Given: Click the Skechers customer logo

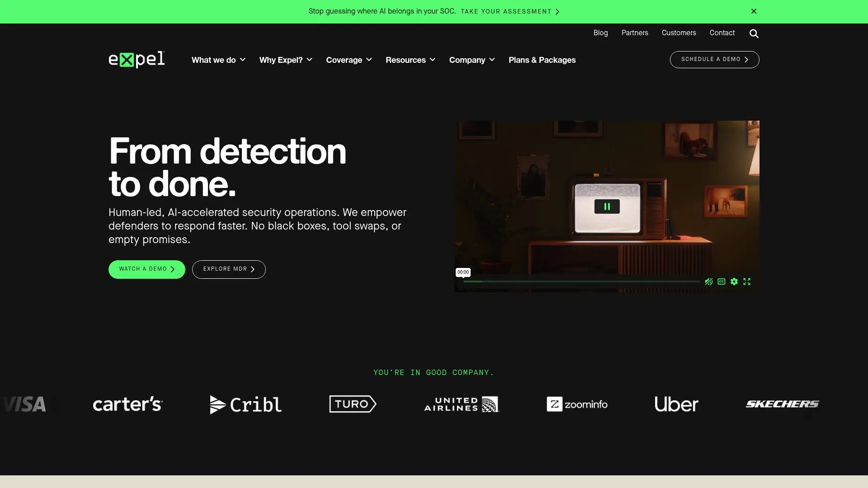Looking at the screenshot, I should coord(782,404).
